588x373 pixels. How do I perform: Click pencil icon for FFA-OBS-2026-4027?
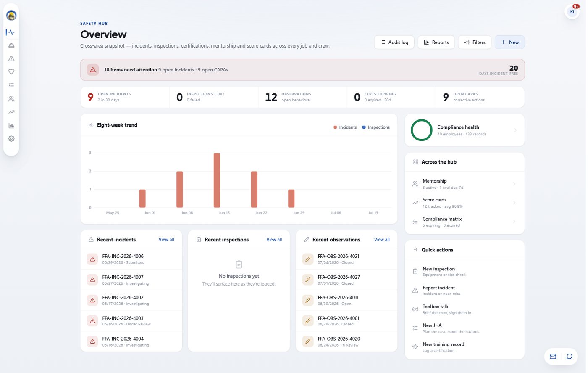[308, 280]
